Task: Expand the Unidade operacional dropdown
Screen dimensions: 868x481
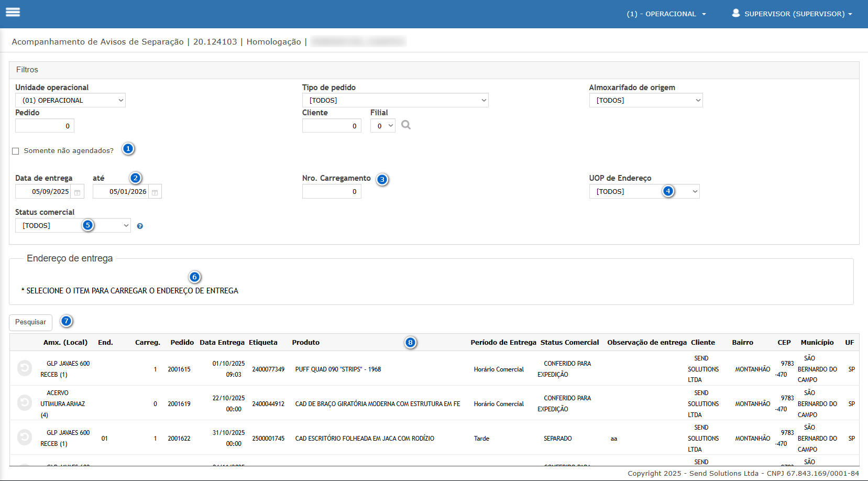Action: coord(70,101)
